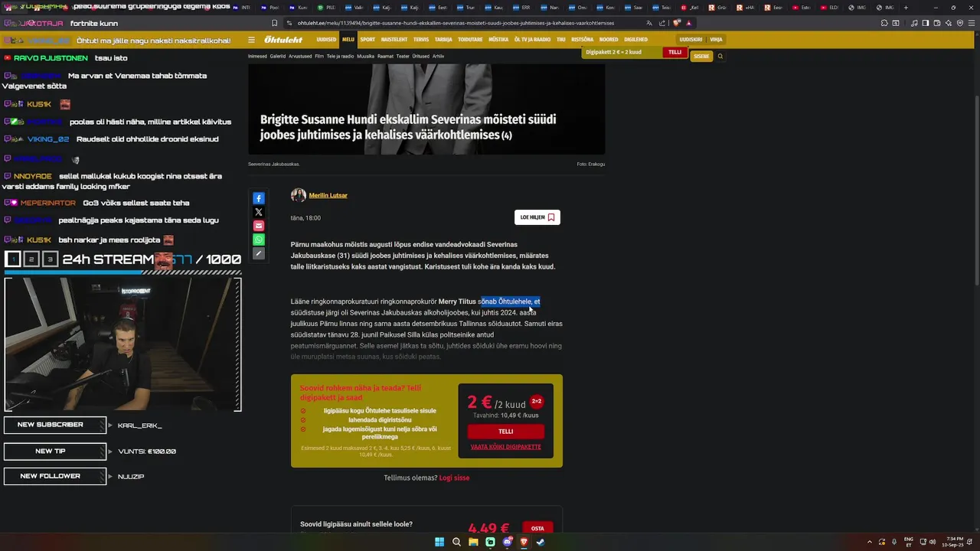Click UUDISKIRI newsletter link
Screen dimensions: 980x551
(691, 40)
